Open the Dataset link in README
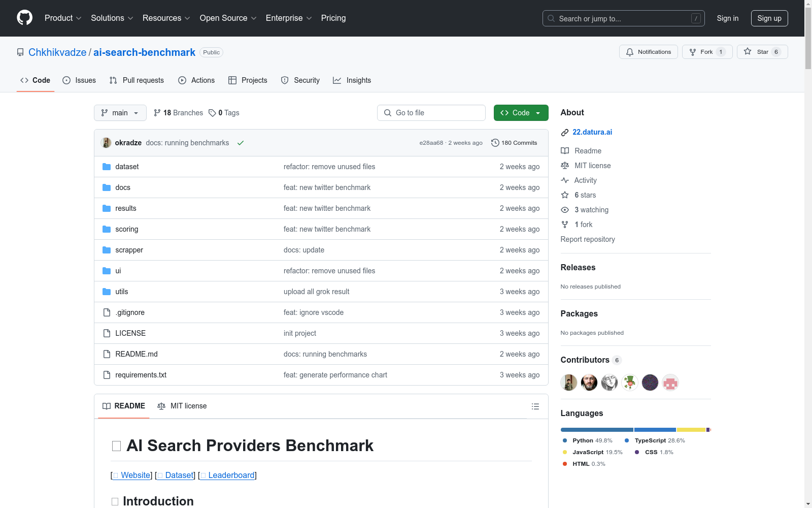The width and height of the screenshot is (812, 508). coord(176,475)
